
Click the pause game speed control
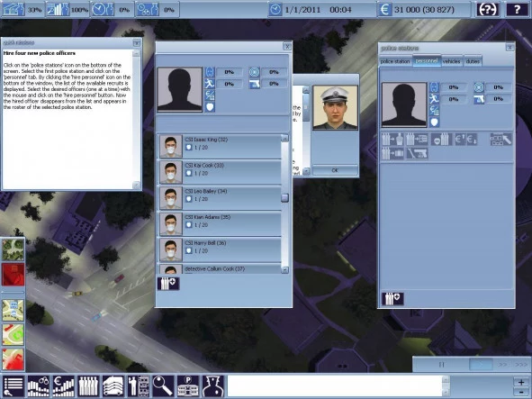point(441,365)
